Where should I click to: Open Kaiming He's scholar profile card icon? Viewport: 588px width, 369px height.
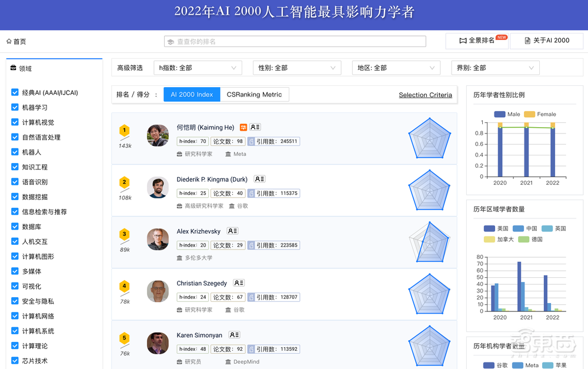[x=255, y=127]
